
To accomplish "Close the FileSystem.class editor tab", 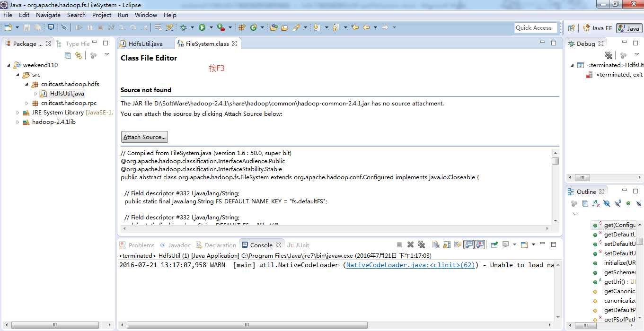I will (x=234, y=44).
